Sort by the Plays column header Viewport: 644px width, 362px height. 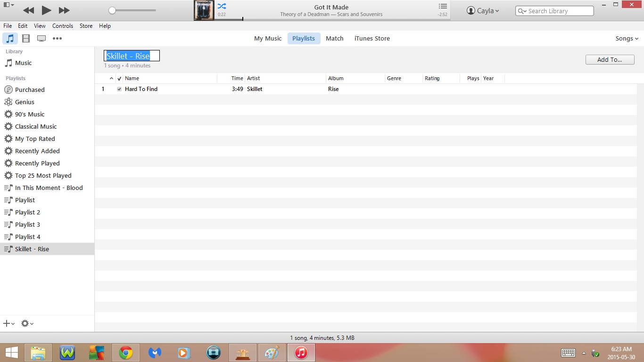pyautogui.click(x=471, y=79)
